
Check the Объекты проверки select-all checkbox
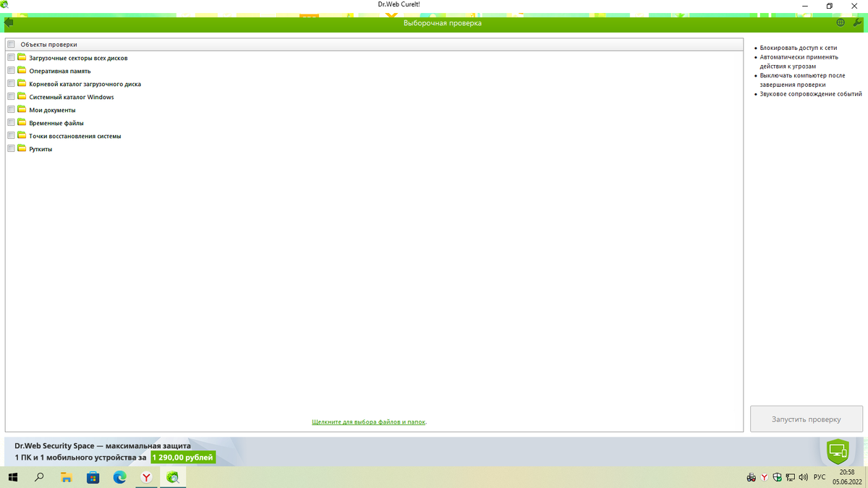[x=11, y=44]
